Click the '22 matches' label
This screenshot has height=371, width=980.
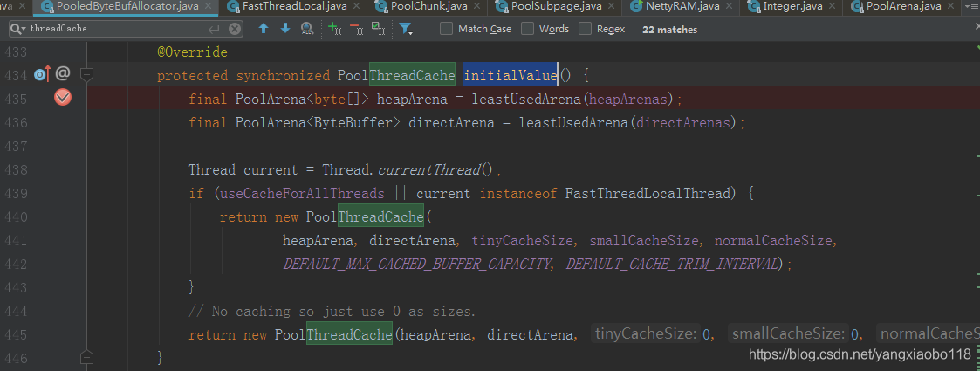tap(669, 30)
